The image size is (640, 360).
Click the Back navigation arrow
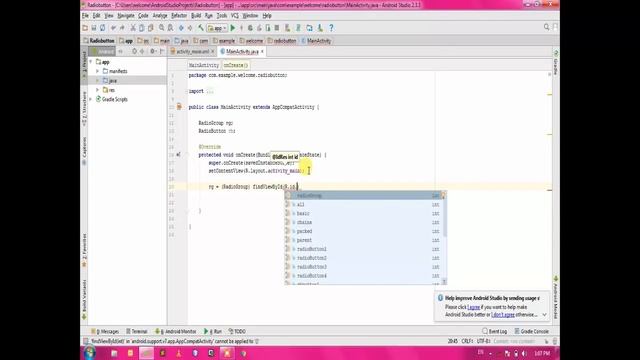(181, 28)
